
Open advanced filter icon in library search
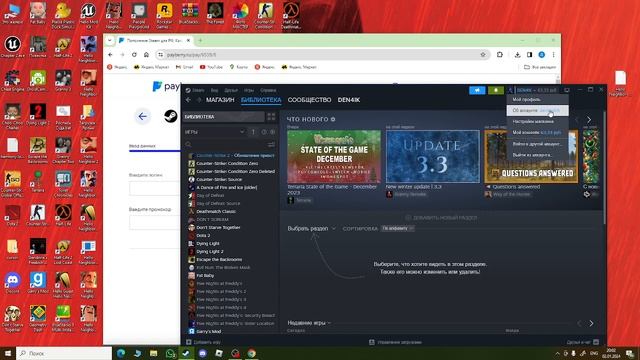271,144
